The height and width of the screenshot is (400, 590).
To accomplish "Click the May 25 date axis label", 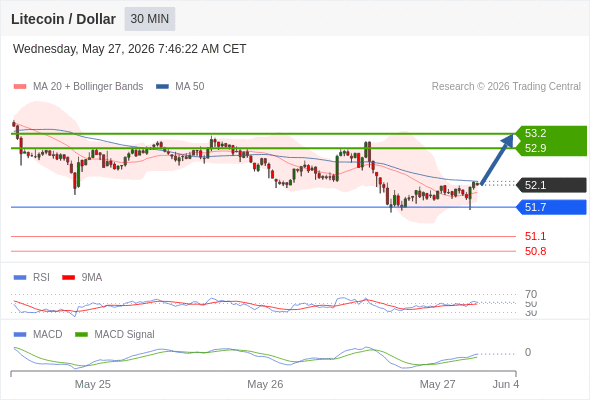I will click(93, 384).
